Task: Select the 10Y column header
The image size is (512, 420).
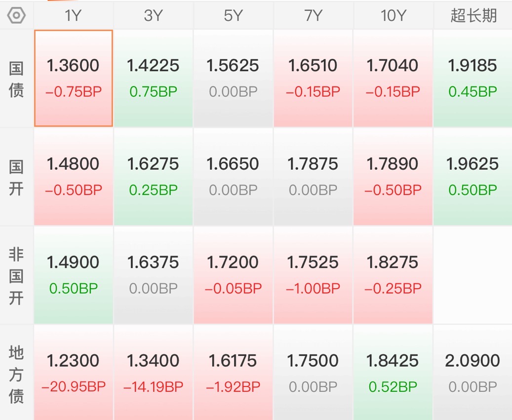Action: tap(393, 15)
